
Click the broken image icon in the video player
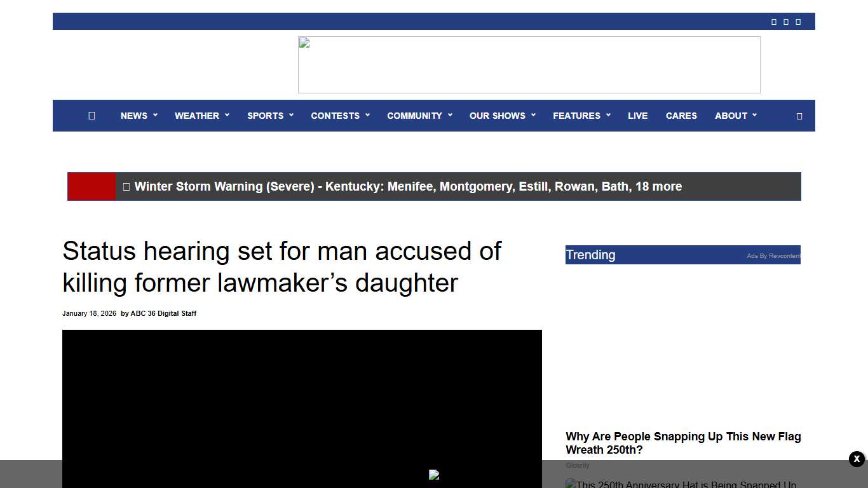pyautogui.click(x=434, y=475)
